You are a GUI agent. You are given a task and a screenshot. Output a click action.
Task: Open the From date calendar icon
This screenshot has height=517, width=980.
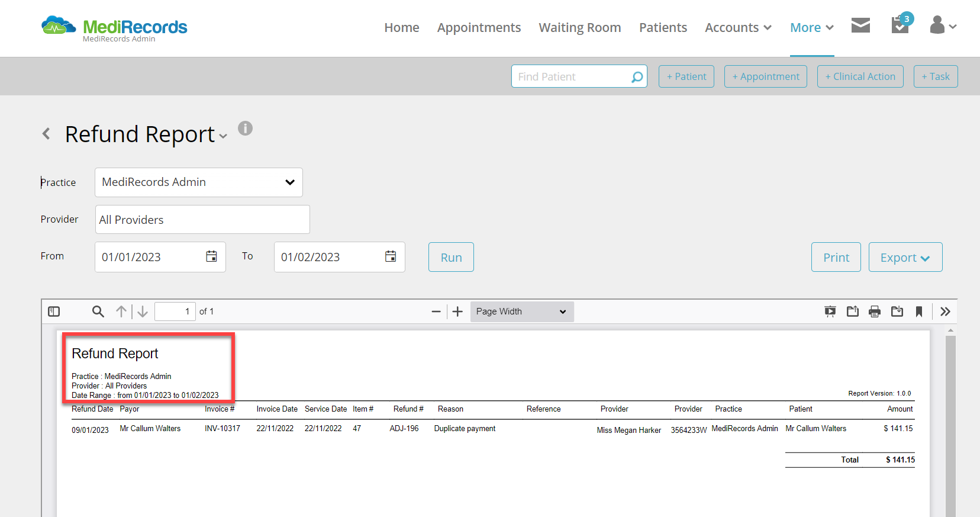(211, 256)
